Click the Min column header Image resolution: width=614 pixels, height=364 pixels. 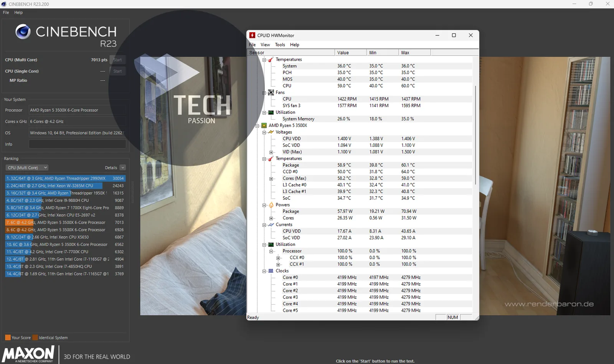tap(383, 53)
